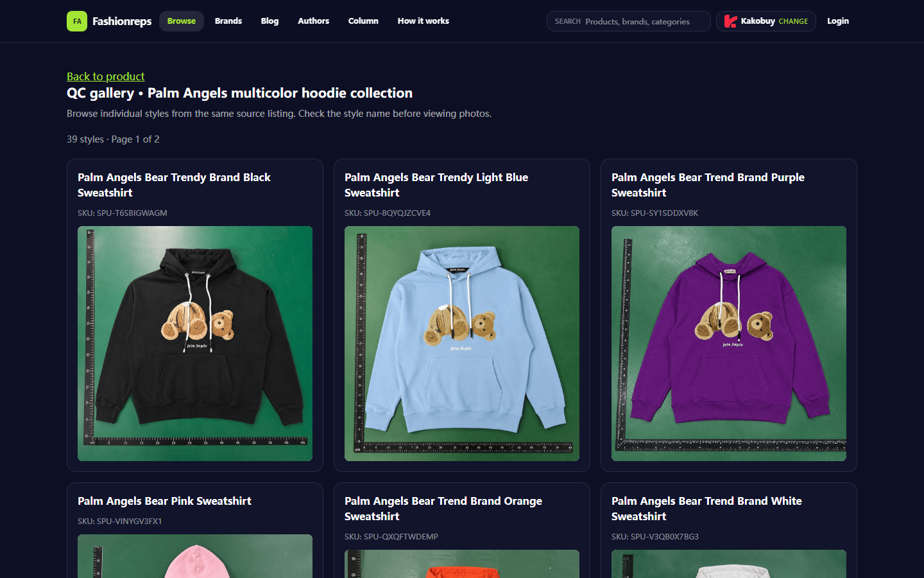The width and height of the screenshot is (924, 578).
Task: Click SKU text SPU-8QYQJZCVE4
Action: pyautogui.click(x=388, y=213)
